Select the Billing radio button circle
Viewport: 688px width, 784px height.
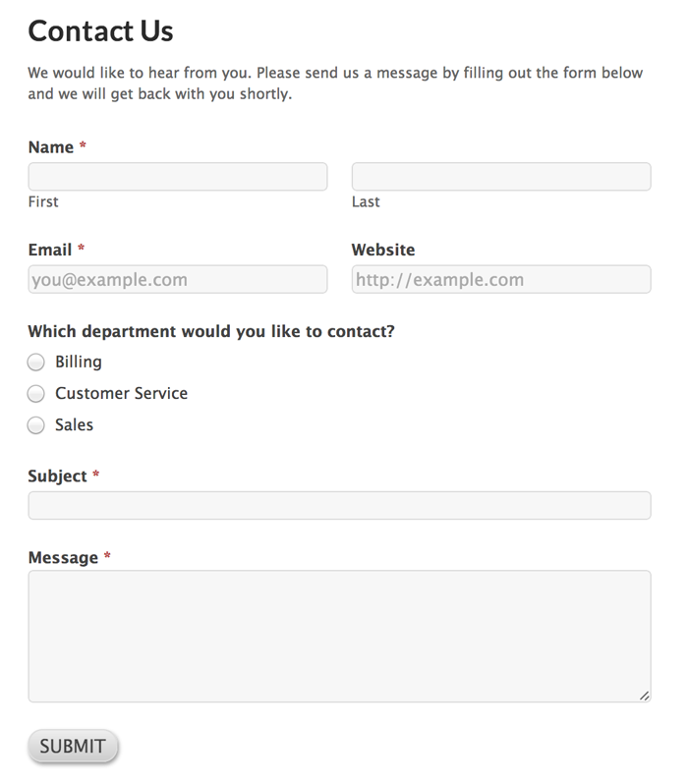36,363
